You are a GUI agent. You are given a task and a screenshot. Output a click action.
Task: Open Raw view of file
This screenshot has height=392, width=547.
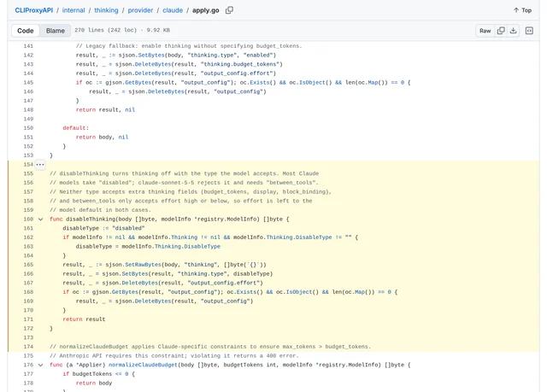coord(485,31)
